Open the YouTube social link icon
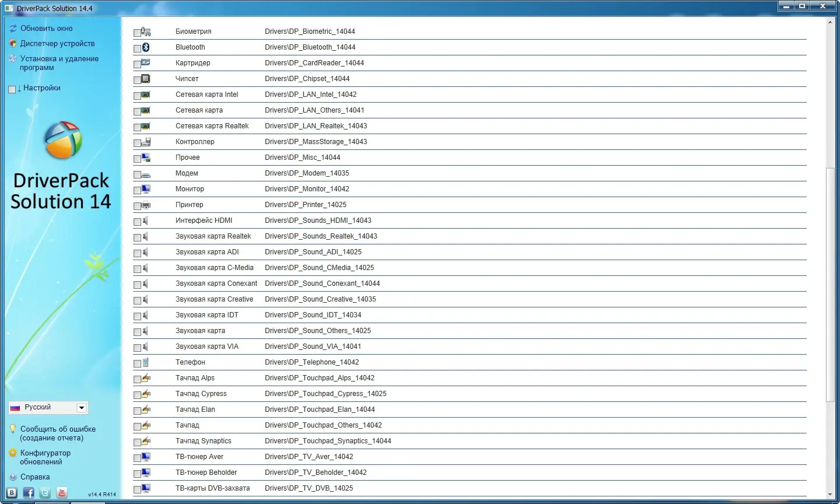840x504 pixels. (62, 493)
